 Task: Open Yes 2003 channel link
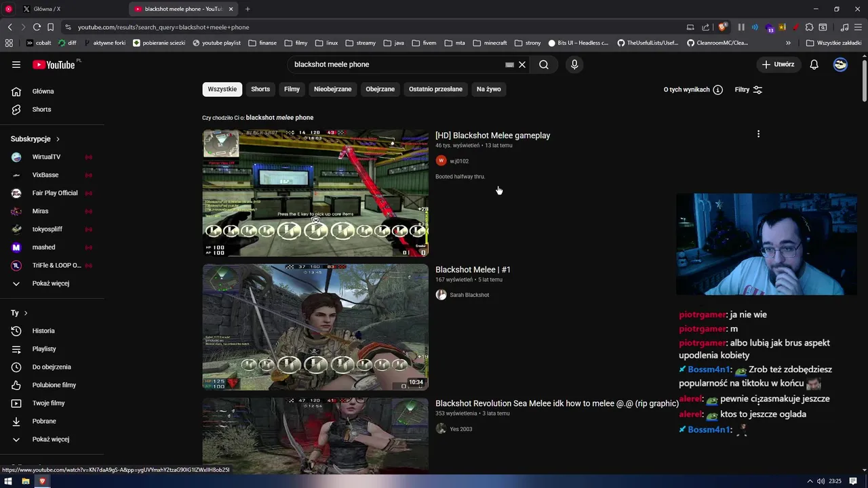click(x=461, y=429)
